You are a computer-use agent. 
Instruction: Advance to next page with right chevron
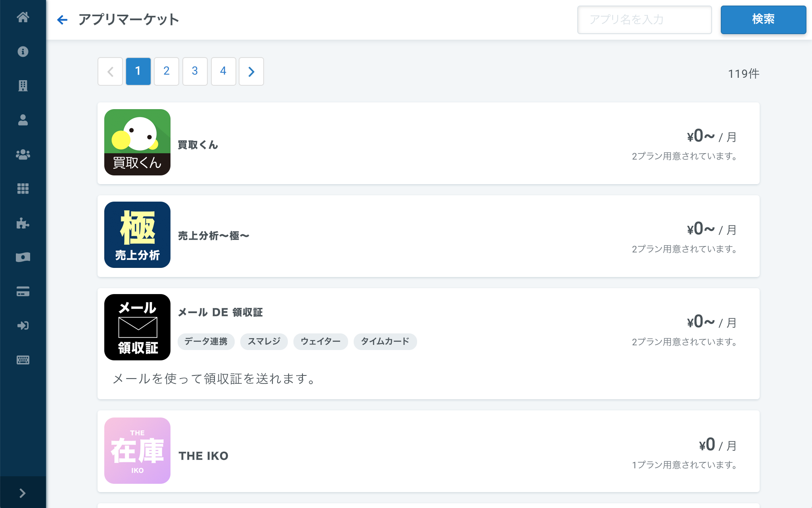coord(251,71)
